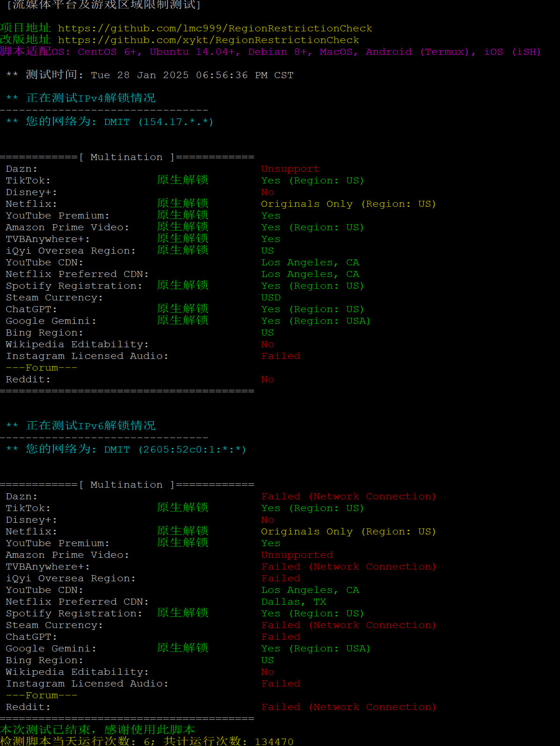Image resolution: width=560 pixels, height=746 pixels.
Task: Select "MacOS" in the supported OS line
Action: (337, 52)
